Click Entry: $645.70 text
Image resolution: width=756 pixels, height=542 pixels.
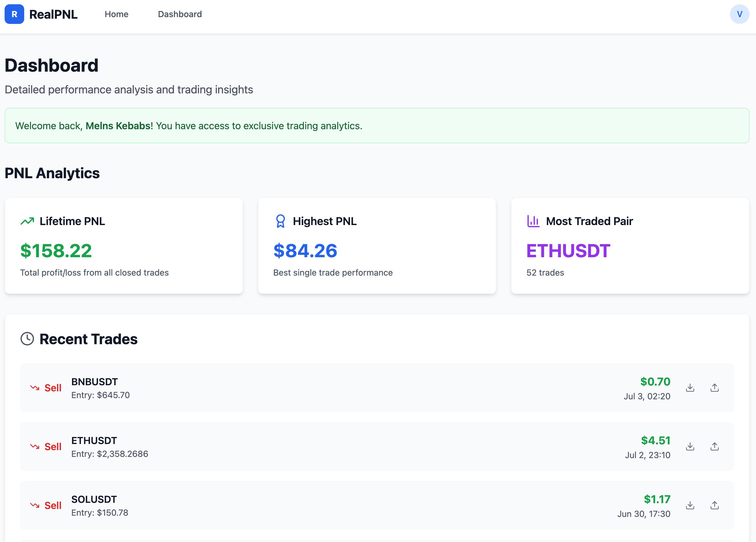[x=100, y=395]
